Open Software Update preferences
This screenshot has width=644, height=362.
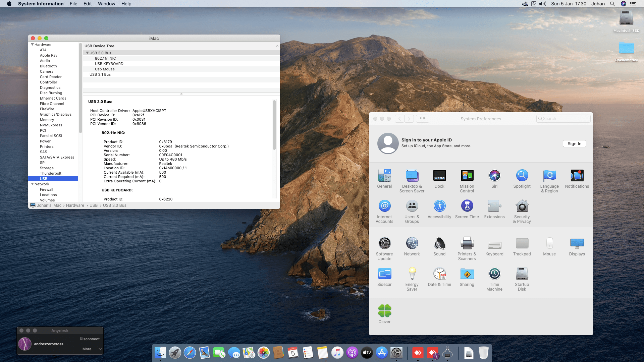[x=384, y=249]
